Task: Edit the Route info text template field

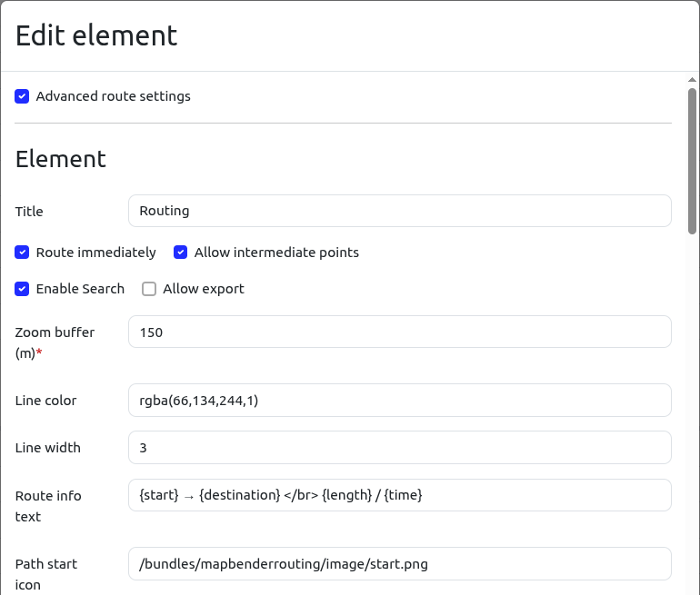Action: tap(399, 495)
